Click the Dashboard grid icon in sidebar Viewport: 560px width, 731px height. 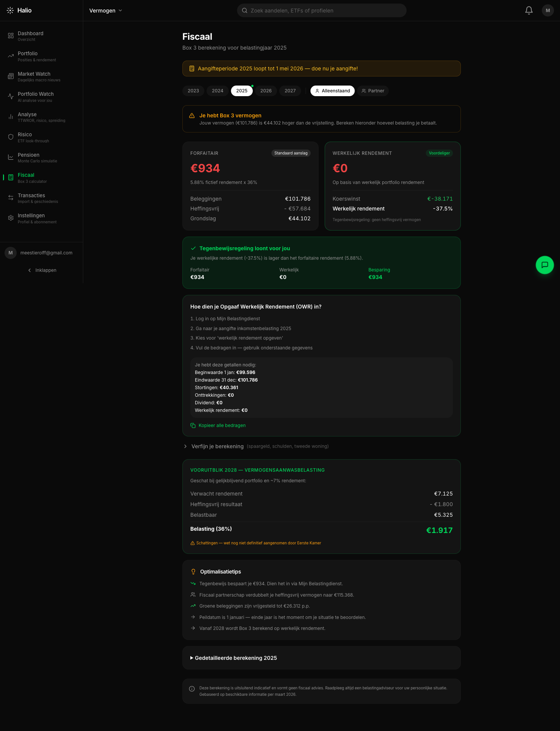pyautogui.click(x=11, y=36)
